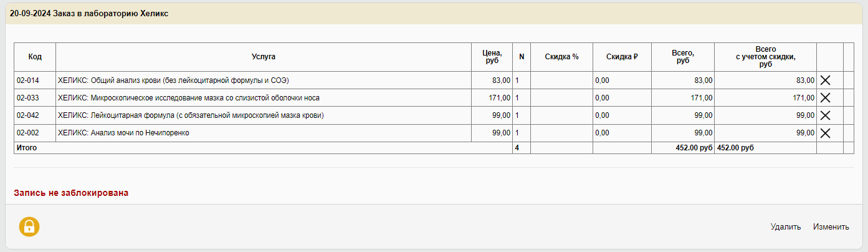This screenshot has width=868, height=252.
Task: Click the yellow padlock lock icon
Action: pyautogui.click(x=29, y=226)
